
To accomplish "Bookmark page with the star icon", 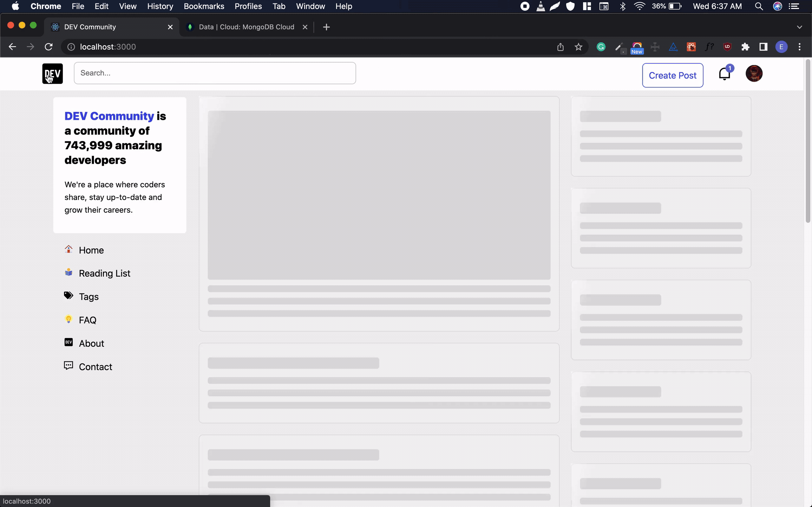I will 578,47.
